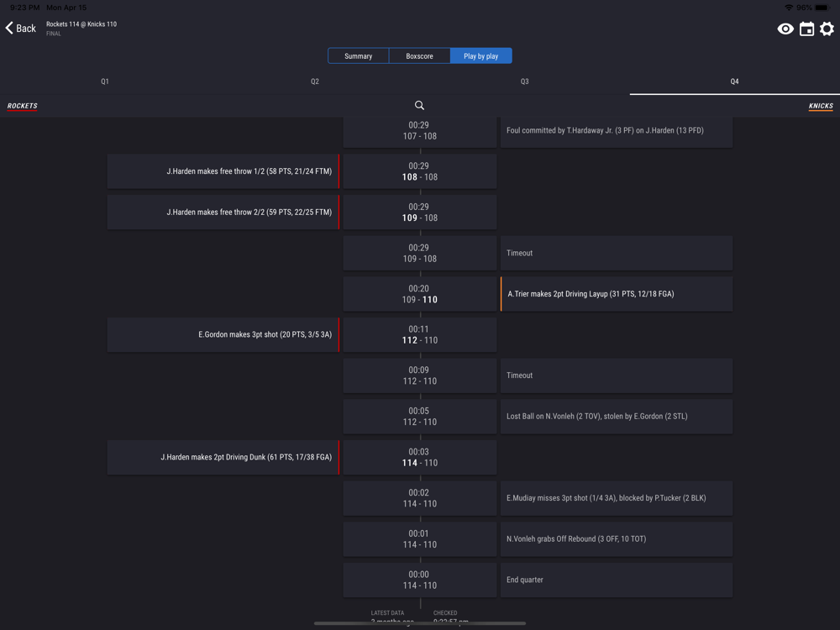
Task: Switch to the Summary tab
Action: (x=359, y=55)
